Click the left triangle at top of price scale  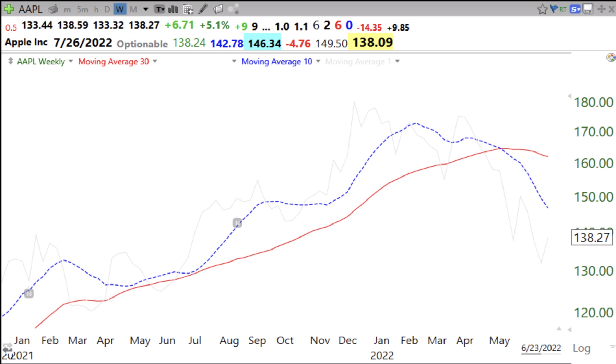[570, 96]
